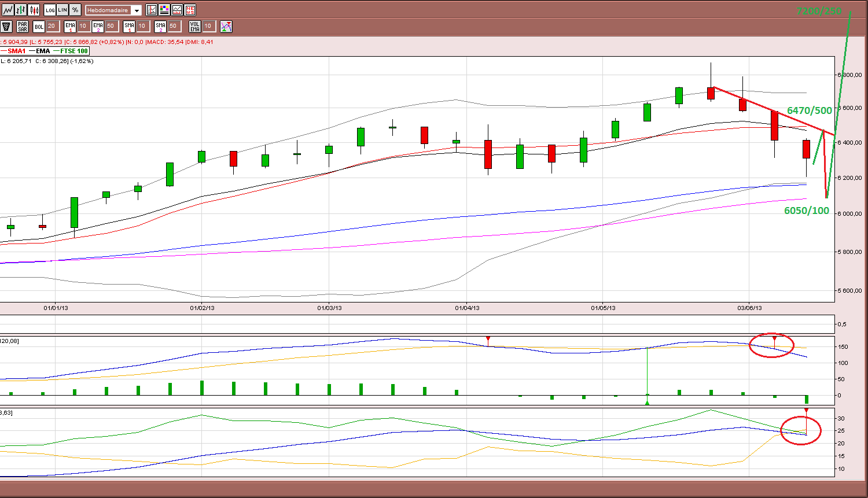Click the 01/02/13 date on the time axis
The image size is (868, 498).
[x=202, y=308]
